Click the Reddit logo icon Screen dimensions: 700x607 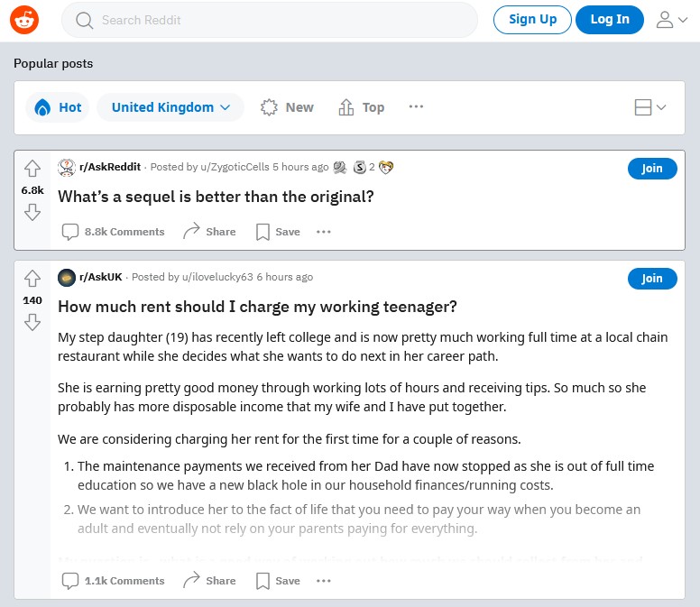pos(24,20)
